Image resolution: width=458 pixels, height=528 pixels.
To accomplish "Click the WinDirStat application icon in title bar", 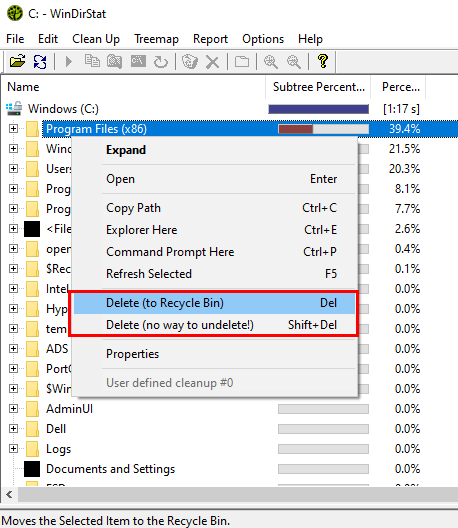I will point(15,13).
